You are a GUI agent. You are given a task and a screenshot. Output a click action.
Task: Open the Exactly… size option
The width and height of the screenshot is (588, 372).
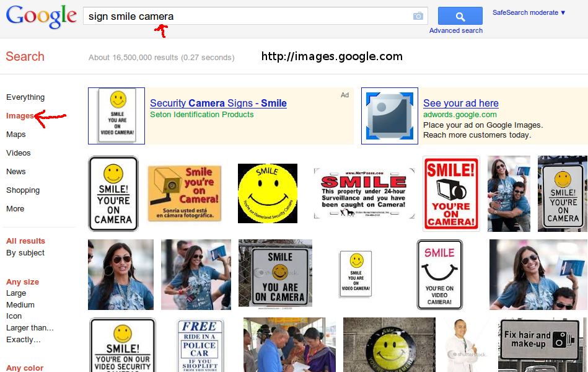point(24,339)
